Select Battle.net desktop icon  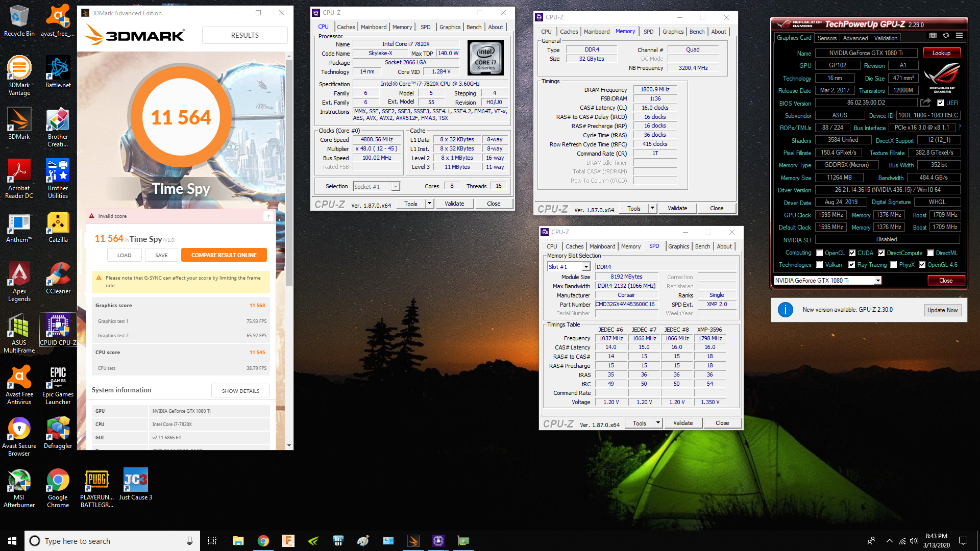pyautogui.click(x=58, y=72)
